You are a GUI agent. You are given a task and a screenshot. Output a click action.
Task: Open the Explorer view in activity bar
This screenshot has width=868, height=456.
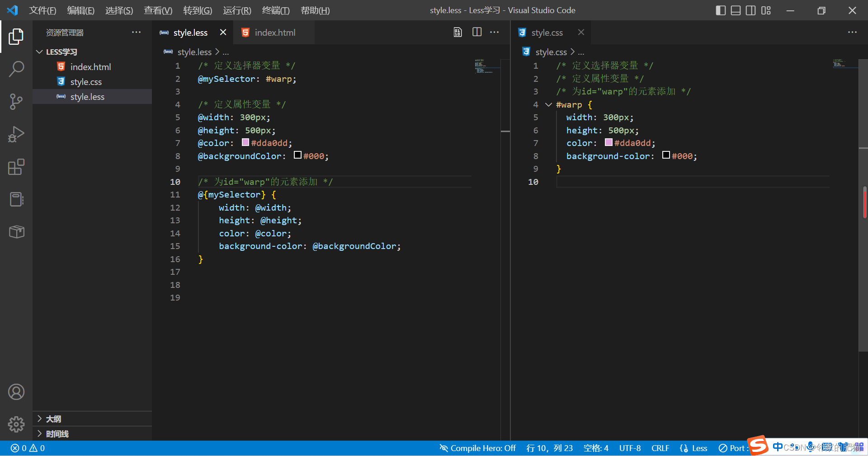click(x=16, y=37)
